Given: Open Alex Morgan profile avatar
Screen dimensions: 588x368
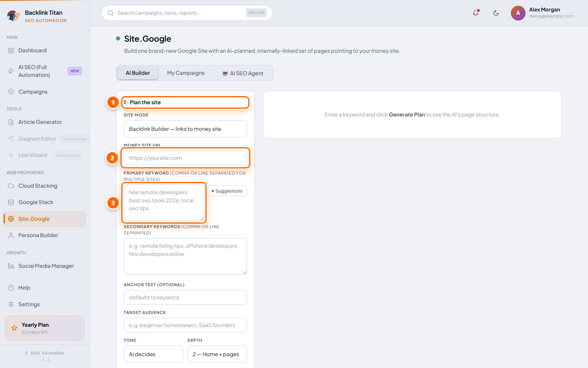Looking at the screenshot, I should [518, 13].
